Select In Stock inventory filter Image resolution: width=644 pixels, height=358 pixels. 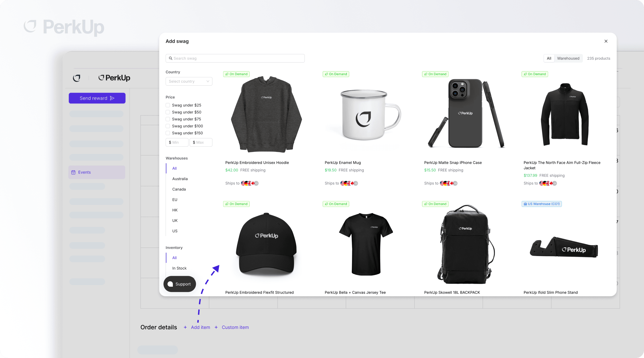point(179,268)
